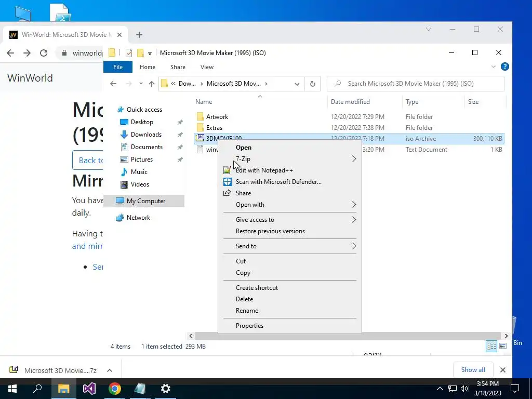Screen dimensions: 532x399
Task: Open Settings gear from the taskbar
Action: coord(166,389)
